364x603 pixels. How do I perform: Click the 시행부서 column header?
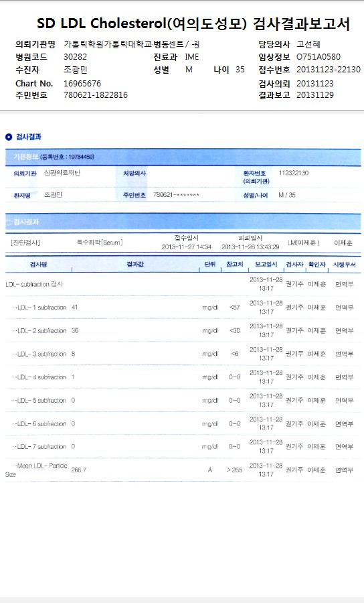[x=344, y=265]
